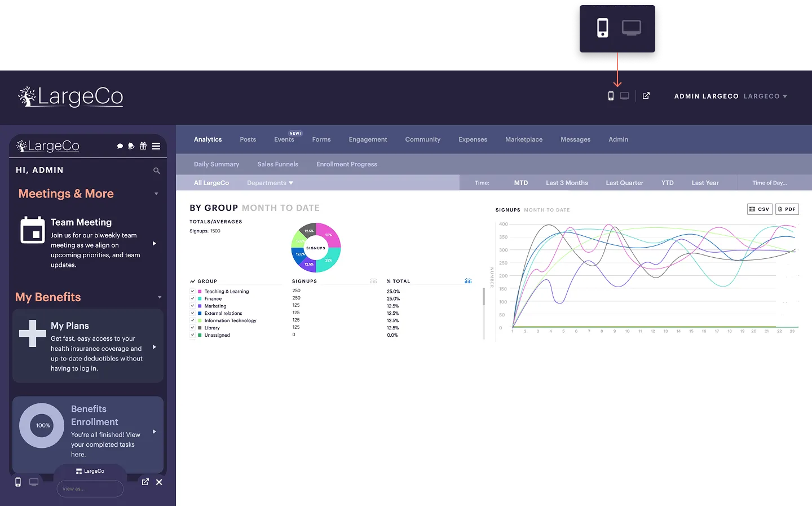Select phone view icon at preview panel bottom
812x506 pixels.
18,482
